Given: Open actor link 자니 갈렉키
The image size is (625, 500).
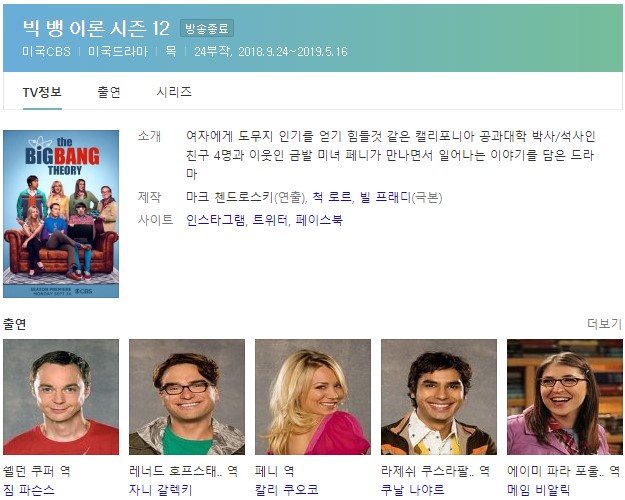Looking at the screenshot, I should (161, 490).
